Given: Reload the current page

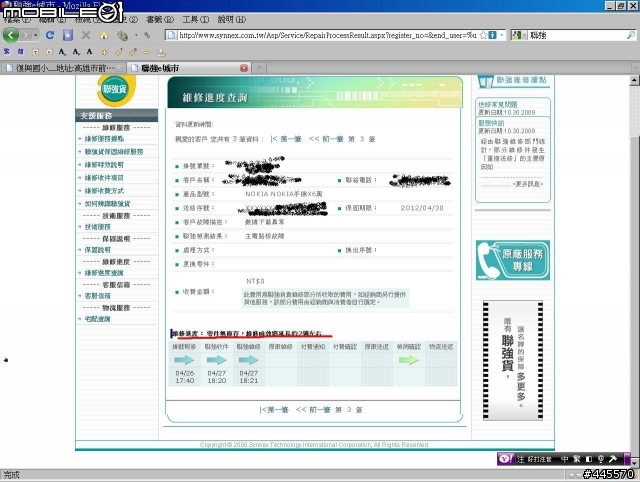Looking at the screenshot, I should 50,35.
